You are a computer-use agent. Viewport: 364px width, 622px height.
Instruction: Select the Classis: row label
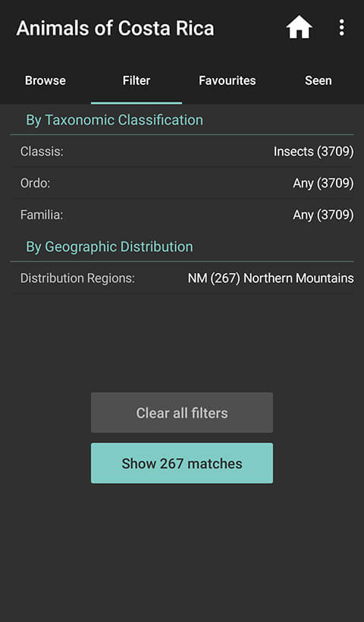point(42,152)
